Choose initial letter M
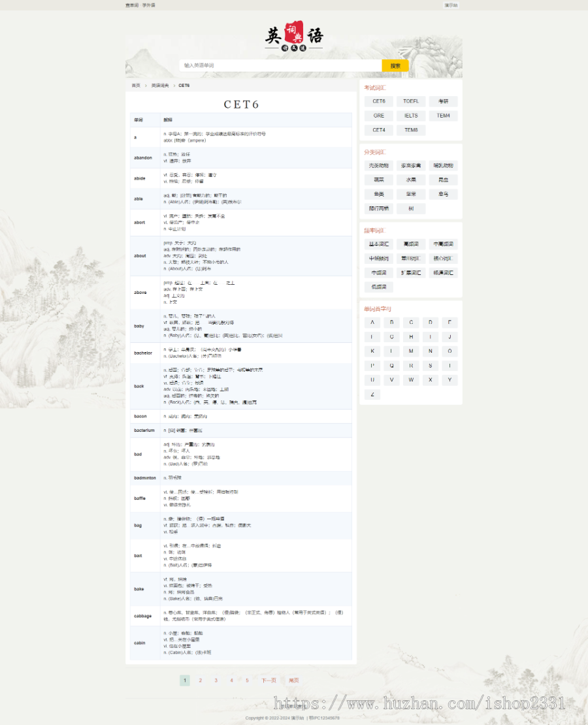 pyautogui.click(x=411, y=351)
